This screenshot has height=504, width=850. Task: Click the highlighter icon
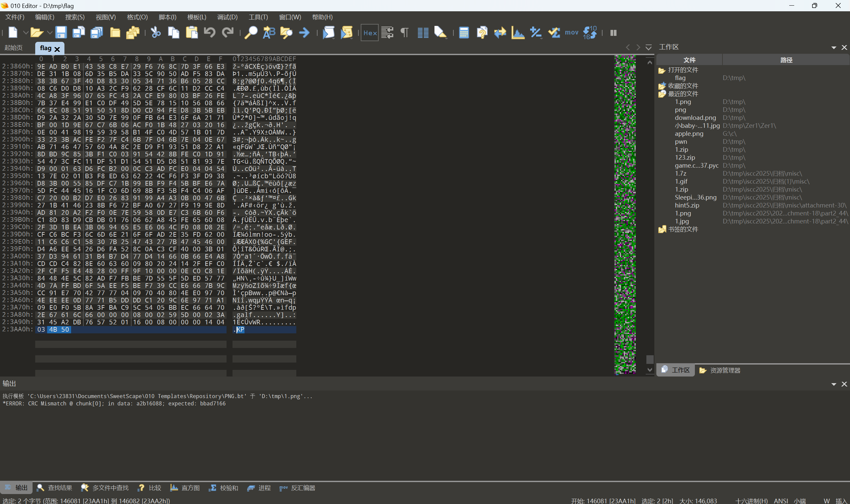pyautogui.click(x=441, y=33)
